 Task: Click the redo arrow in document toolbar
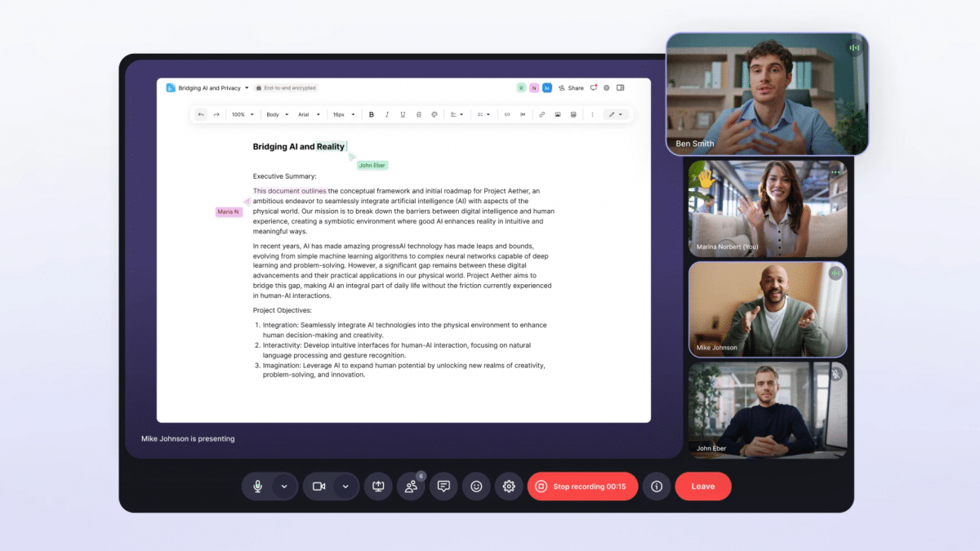216,114
